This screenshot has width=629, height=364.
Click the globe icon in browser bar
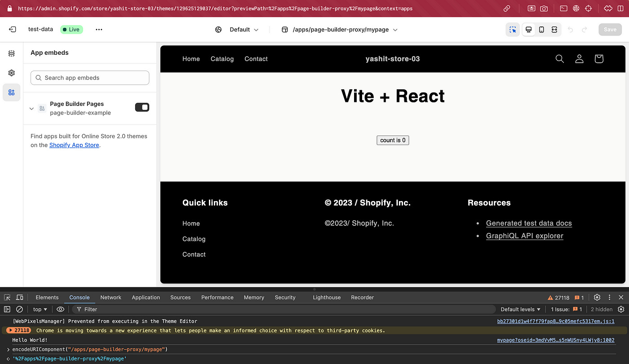576,9
